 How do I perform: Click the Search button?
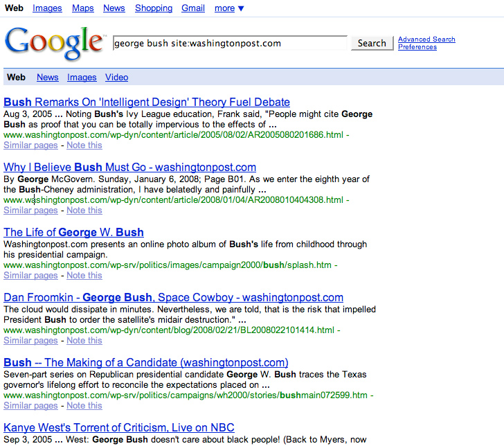tap(372, 43)
